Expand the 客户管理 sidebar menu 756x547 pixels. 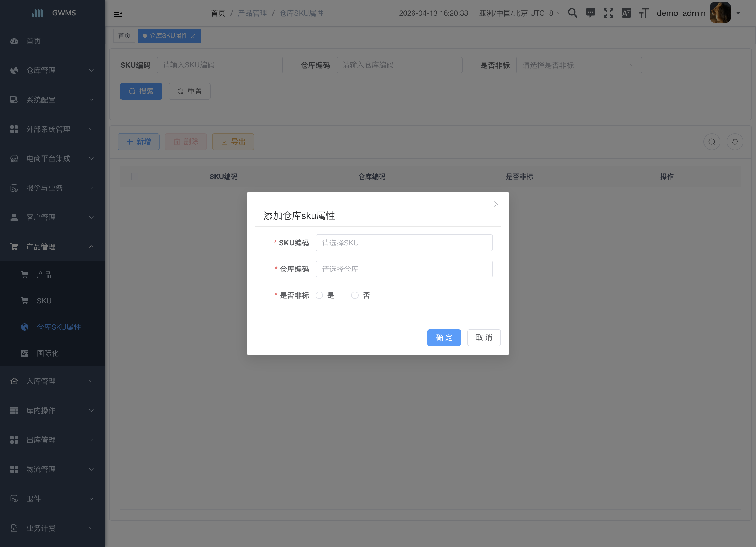point(52,217)
